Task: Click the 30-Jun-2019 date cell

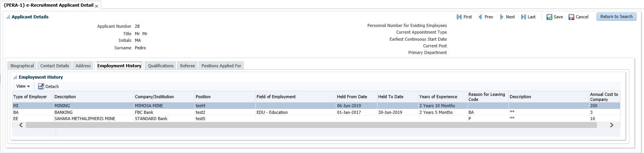Action: point(398,112)
